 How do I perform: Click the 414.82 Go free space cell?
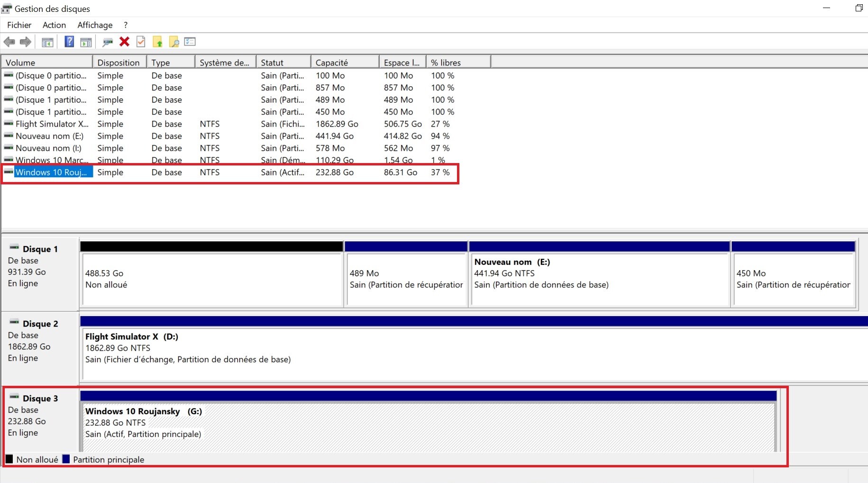pos(402,136)
